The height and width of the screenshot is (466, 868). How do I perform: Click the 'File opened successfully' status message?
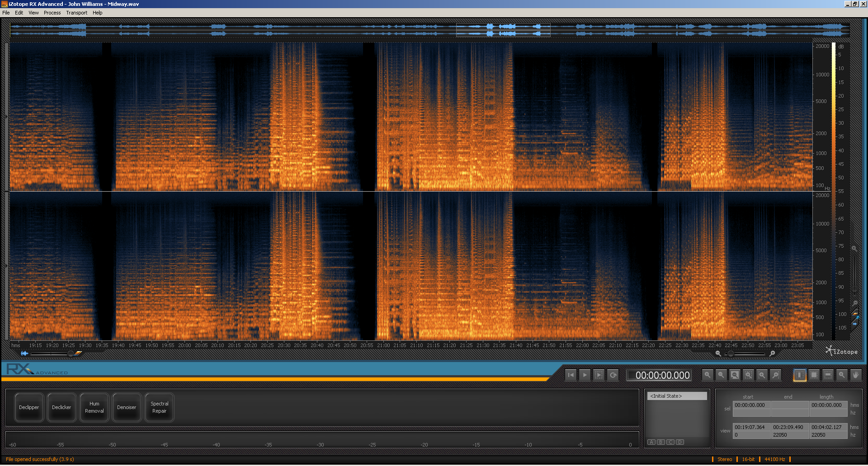click(x=40, y=459)
